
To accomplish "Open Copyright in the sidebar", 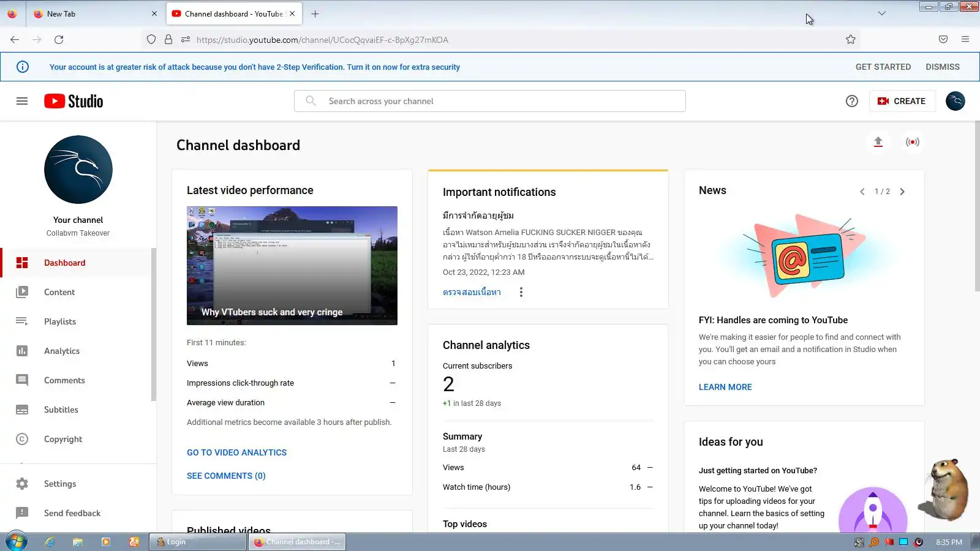I will pyautogui.click(x=76, y=439).
